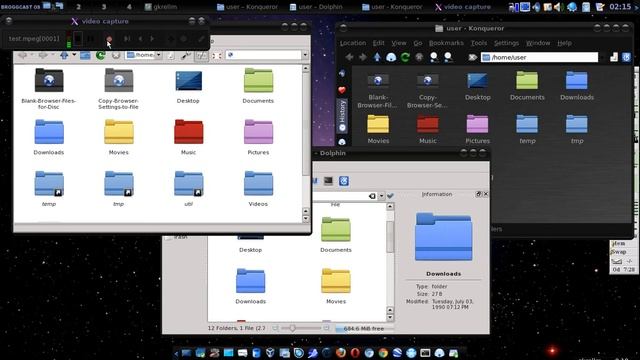Select Downloads folder in Dolphin file view

[x=250, y=286]
